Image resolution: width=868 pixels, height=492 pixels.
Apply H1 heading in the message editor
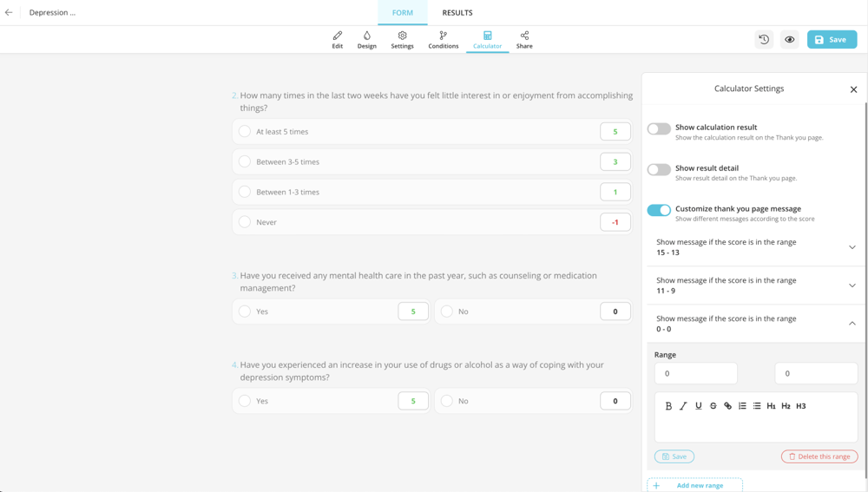point(771,406)
